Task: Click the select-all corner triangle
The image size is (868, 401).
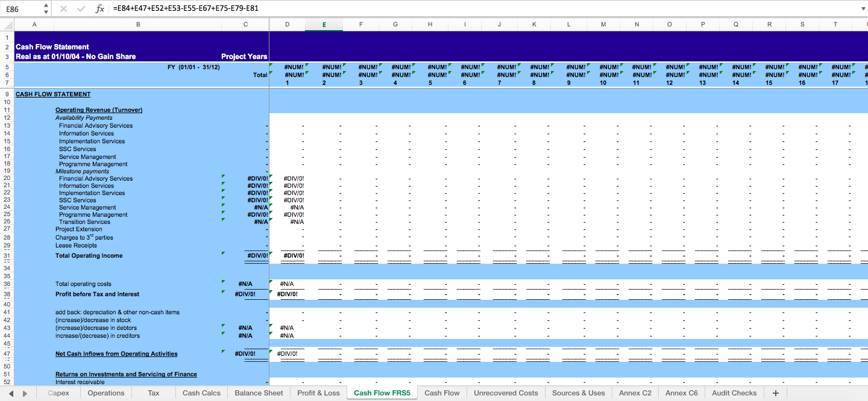Action: coord(7,25)
